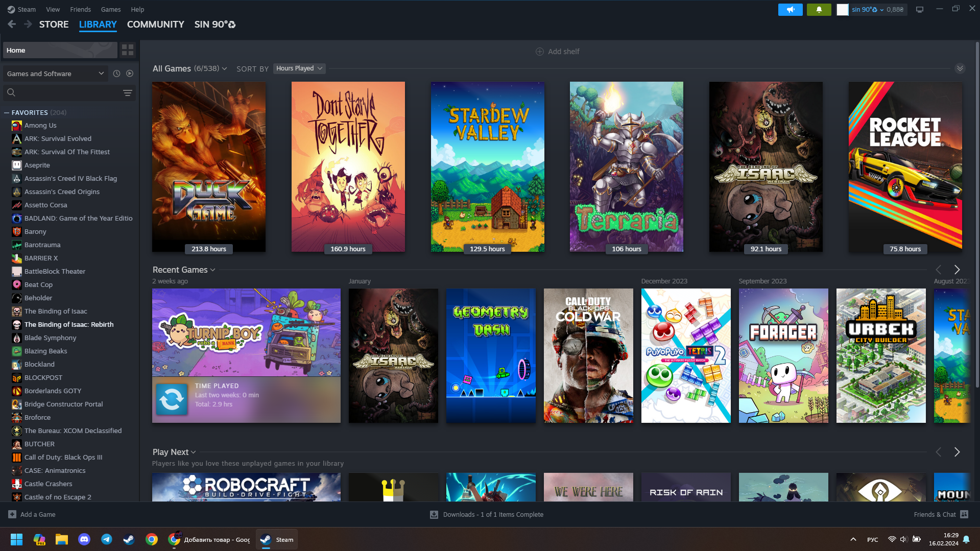Screen dimensions: 980x551
Task: Open Friends & Chat
Action: click(x=940, y=514)
